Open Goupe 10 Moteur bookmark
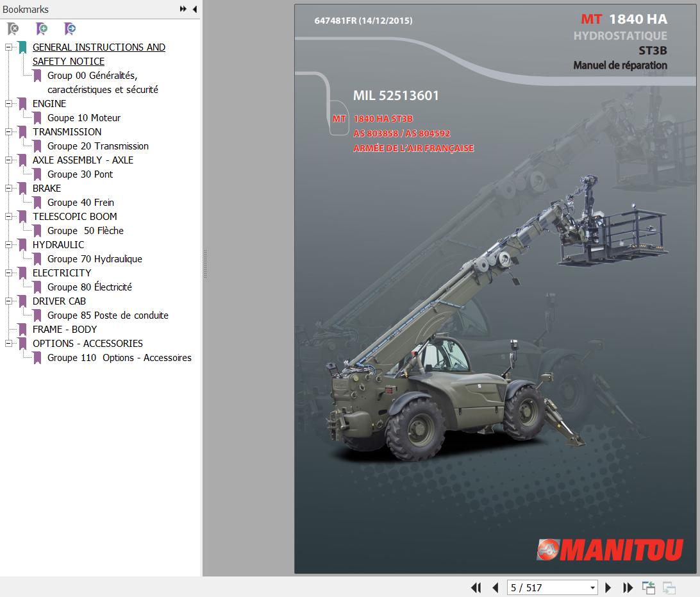The image size is (700, 597). click(x=84, y=118)
